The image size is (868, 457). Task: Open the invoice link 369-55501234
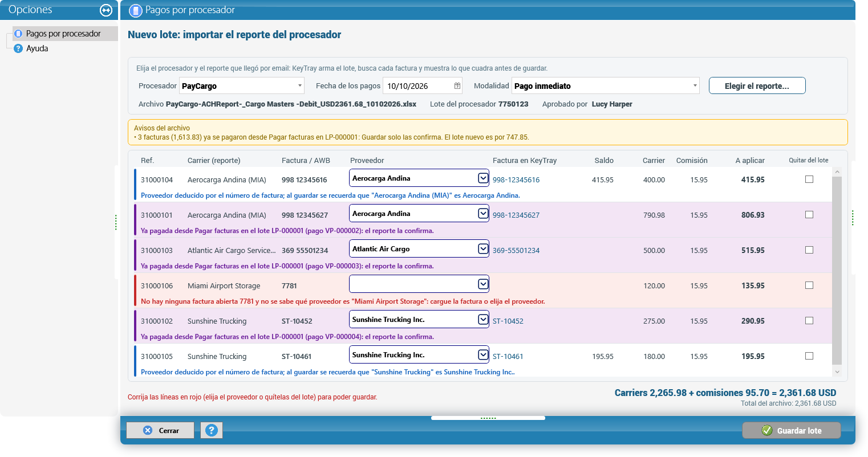(x=516, y=250)
